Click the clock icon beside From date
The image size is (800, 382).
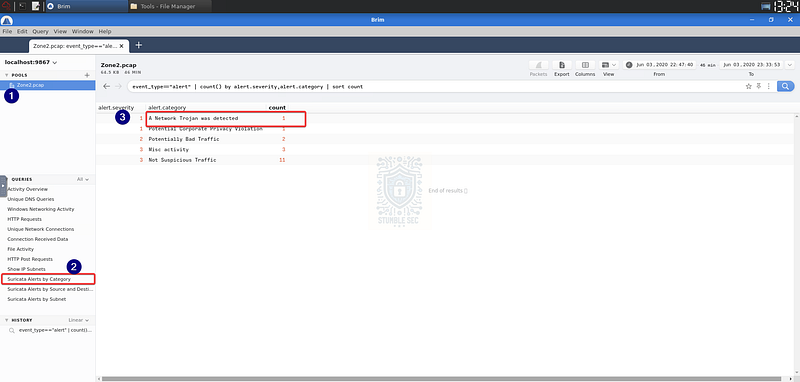(629, 65)
